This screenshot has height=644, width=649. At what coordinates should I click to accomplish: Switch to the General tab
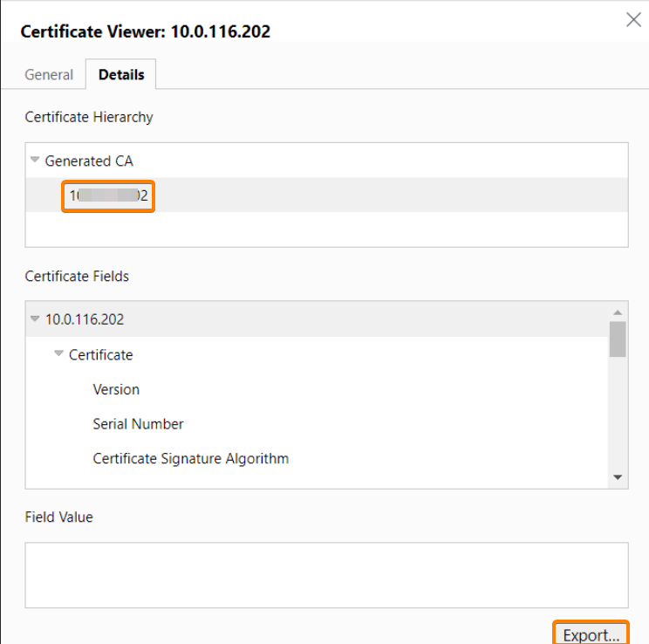(49, 75)
